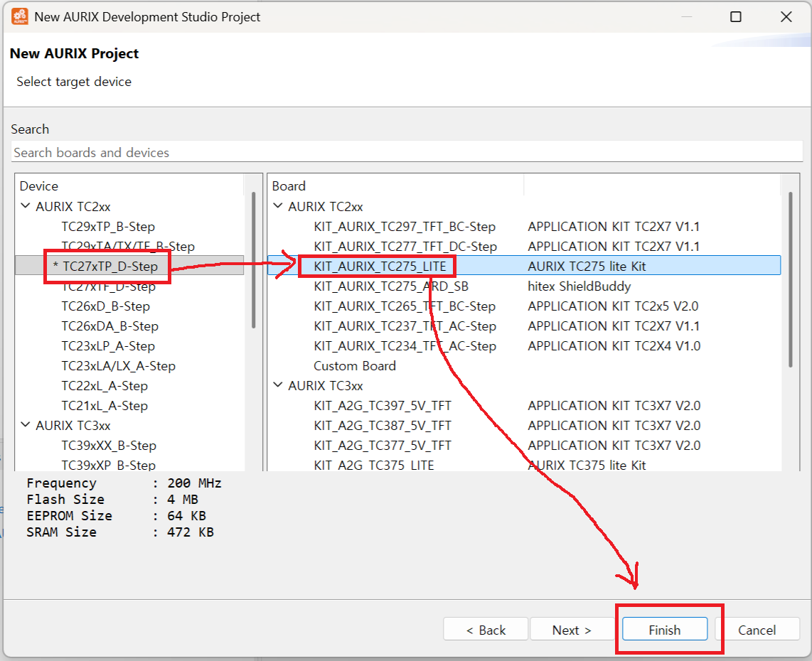Image resolution: width=812 pixels, height=661 pixels.
Task: Choose the KIT_AURIX_TC275_ARD_SB ShieldBuddy board
Action: coord(390,286)
